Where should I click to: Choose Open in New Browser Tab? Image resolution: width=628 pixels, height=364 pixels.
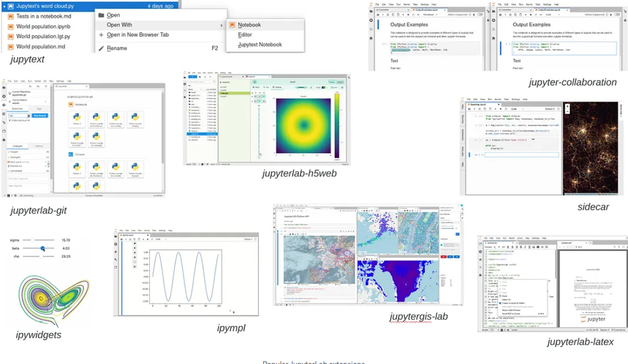click(x=137, y=35)
